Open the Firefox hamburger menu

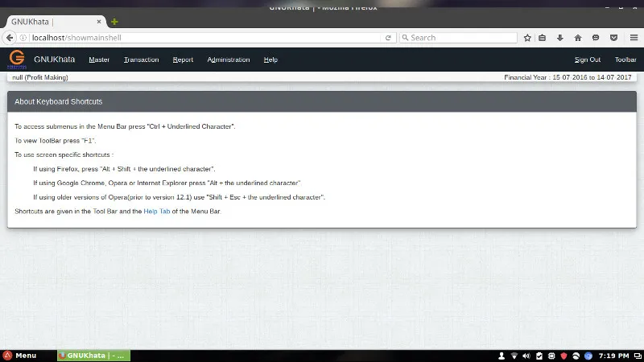pos(632,38)
